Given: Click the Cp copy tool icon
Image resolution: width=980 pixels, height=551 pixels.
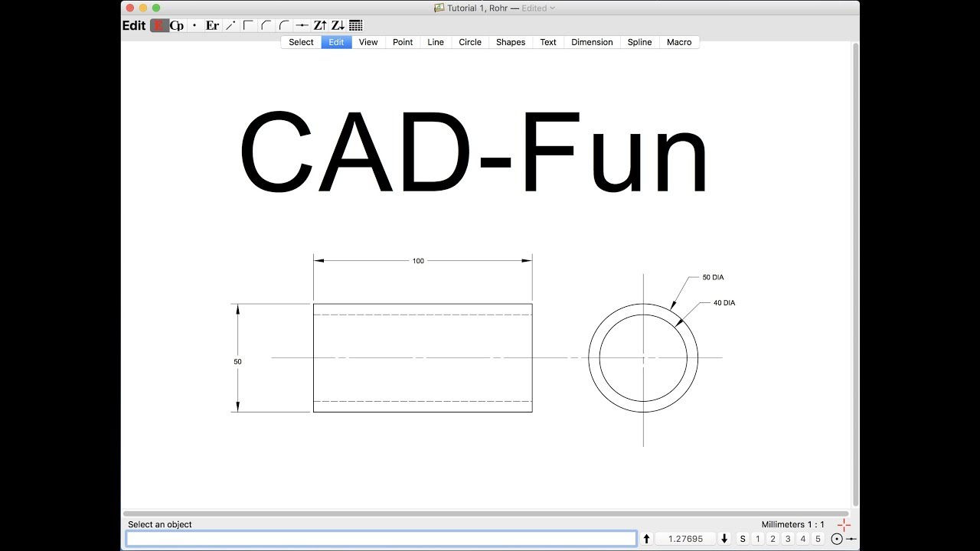Looking at the screenshot, I should click(x=177, y=25).
